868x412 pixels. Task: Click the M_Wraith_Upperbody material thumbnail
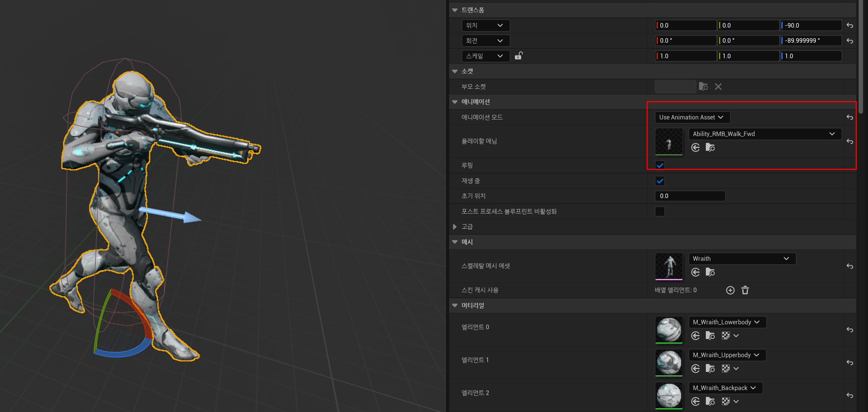668,362
